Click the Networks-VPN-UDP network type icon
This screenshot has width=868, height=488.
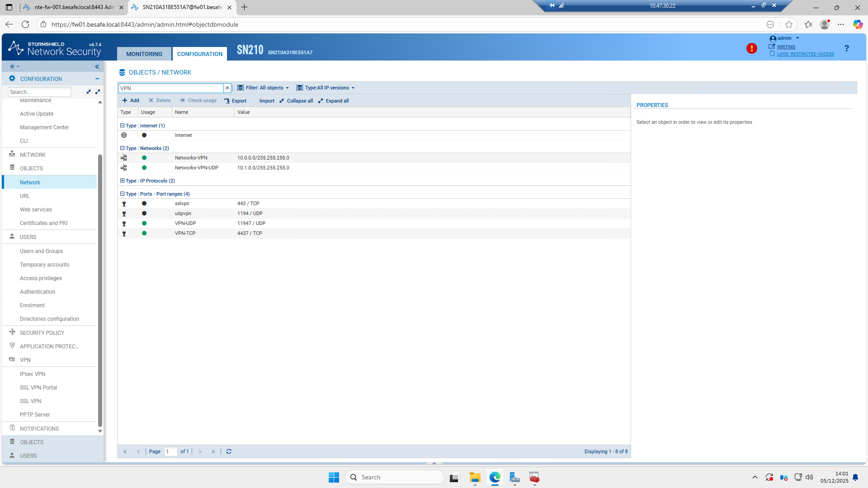(x=124, y=168)
